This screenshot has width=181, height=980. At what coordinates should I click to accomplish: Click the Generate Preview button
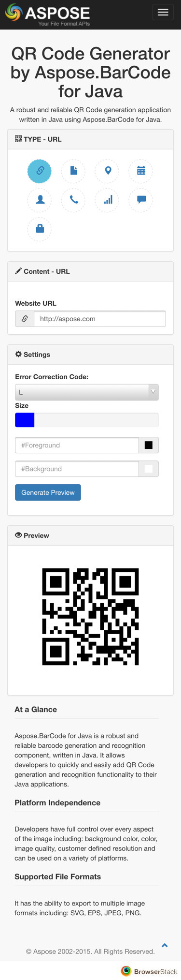[48, 492]
